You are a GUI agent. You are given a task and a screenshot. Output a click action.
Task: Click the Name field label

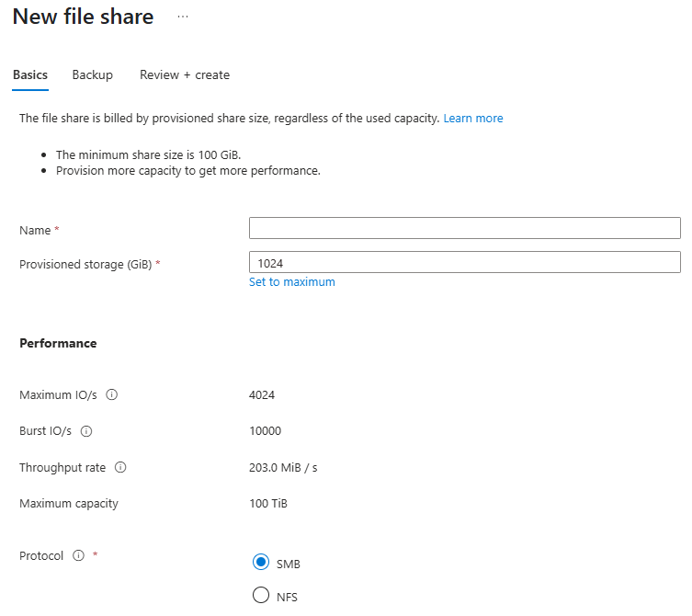(x=35, y=230)
